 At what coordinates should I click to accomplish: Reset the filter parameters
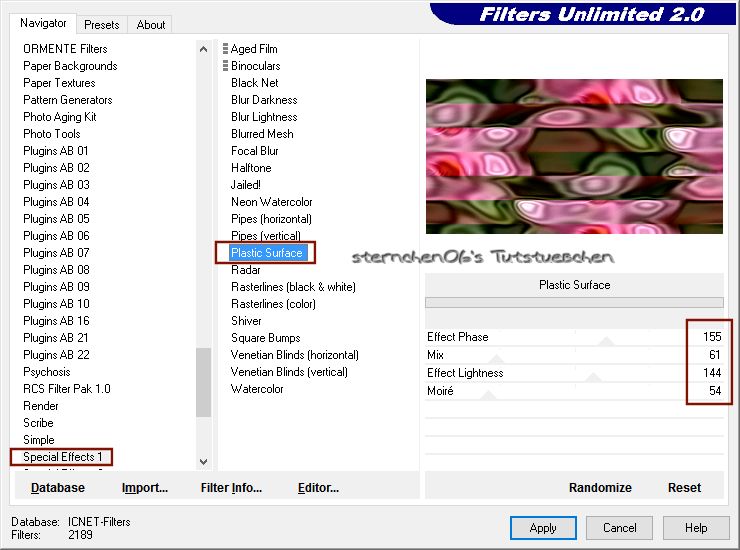684,488
